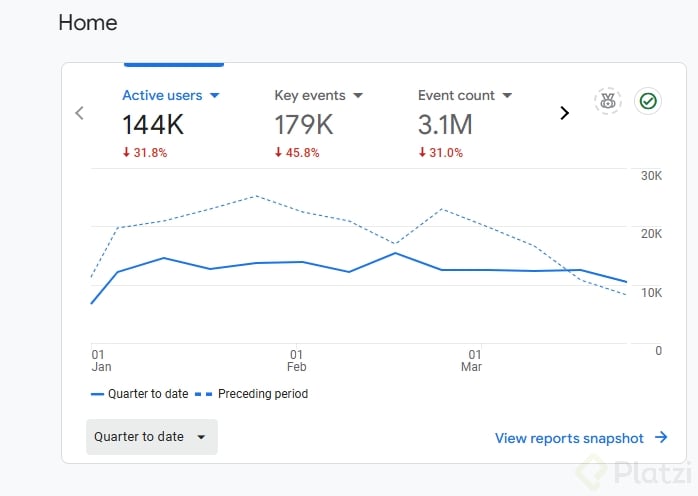Click the 01 Feb point on chart axis
698x496 pixels.
pyautogui.click(x=297, y=360)
